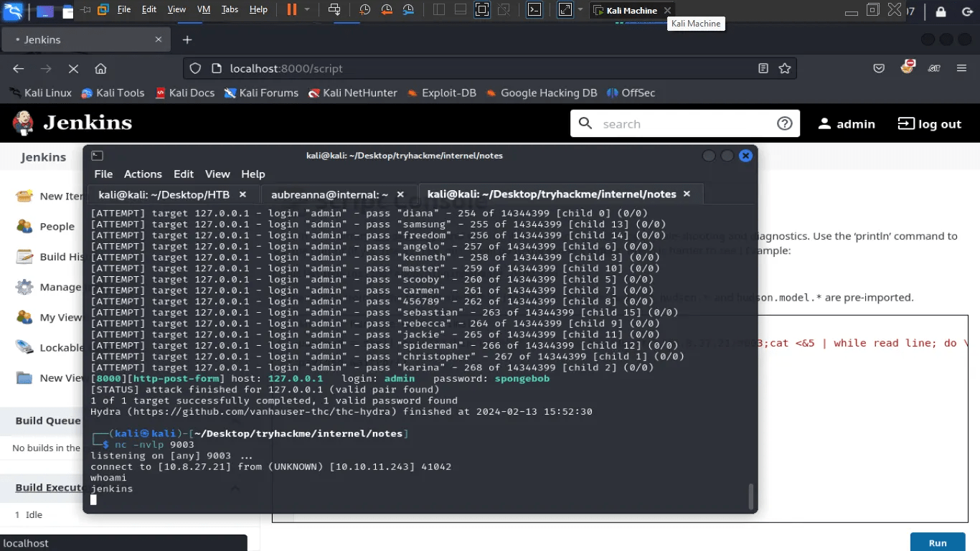
Task: Open the terminal View menu
Action: [x=217, y=174]
